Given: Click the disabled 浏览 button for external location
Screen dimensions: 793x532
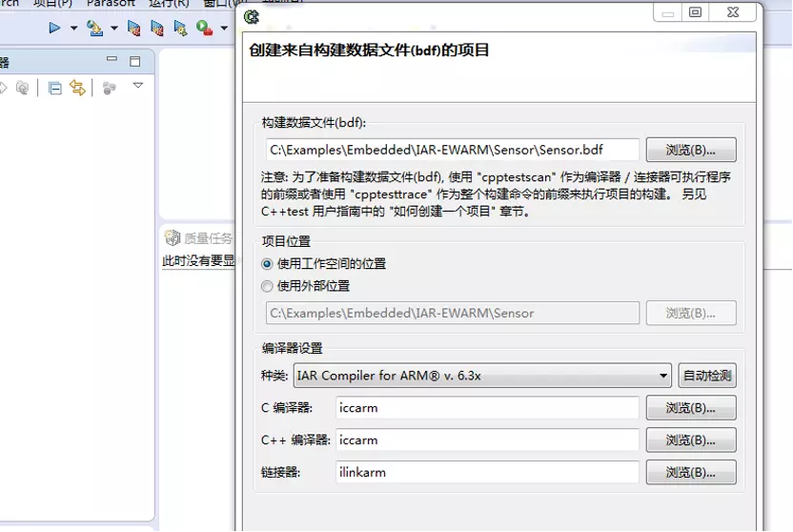Looking at the screenshot, I should 691,314.
